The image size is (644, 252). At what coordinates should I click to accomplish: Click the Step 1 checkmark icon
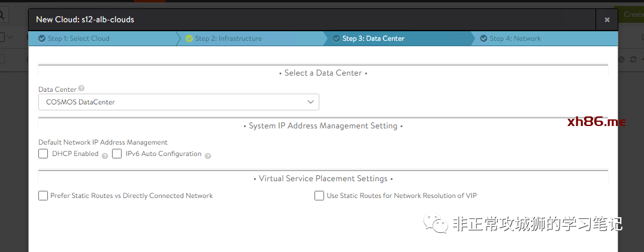[x=42, y=38]
